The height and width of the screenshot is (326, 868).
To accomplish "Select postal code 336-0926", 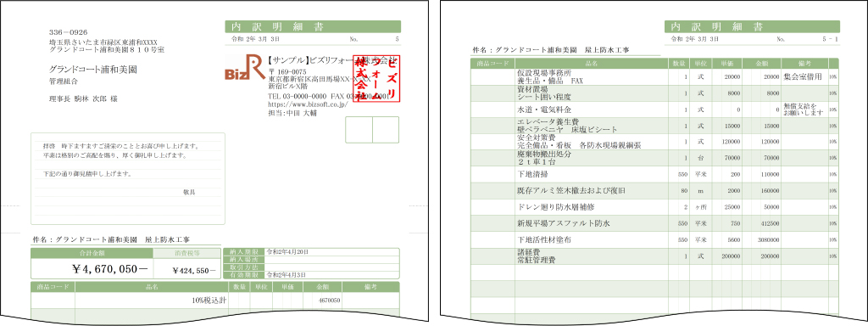I will (69, 32).
